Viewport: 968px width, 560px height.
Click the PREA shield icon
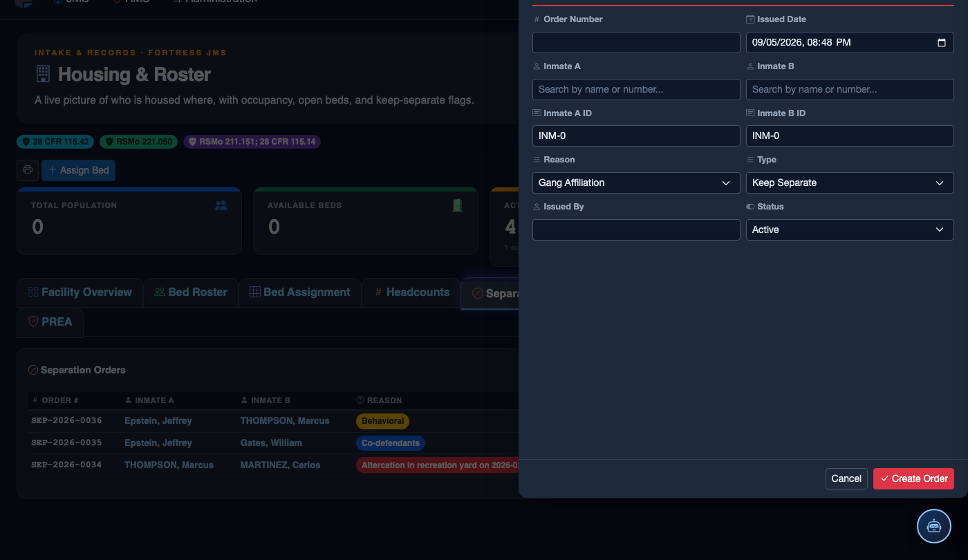click(x=33, y=321)
